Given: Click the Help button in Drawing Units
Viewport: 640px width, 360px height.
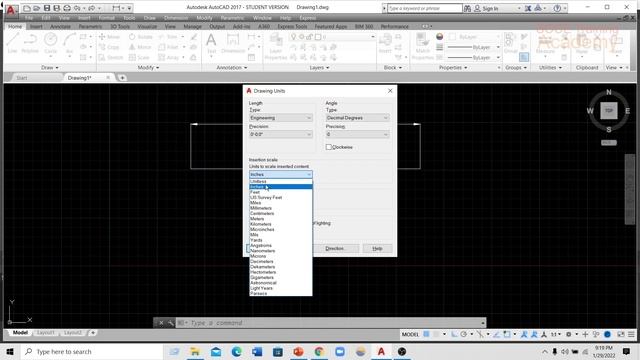Looking at the screenshot, I should pos(377,248).
